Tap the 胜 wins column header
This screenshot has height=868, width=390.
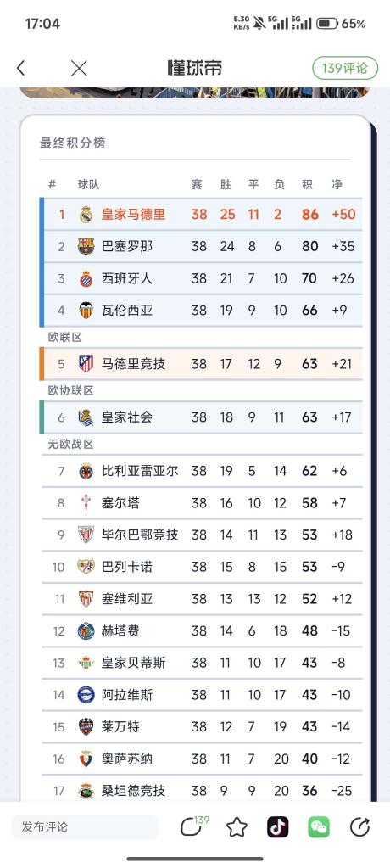226,184
